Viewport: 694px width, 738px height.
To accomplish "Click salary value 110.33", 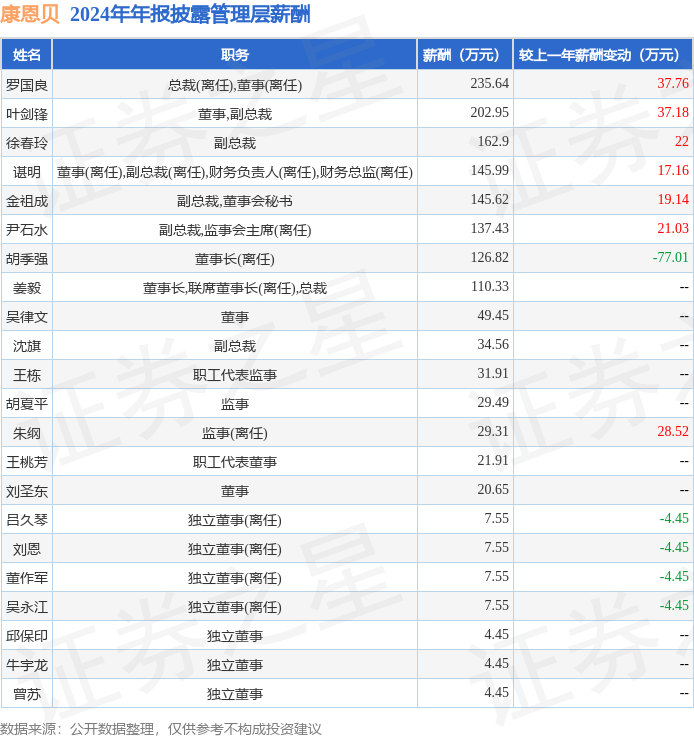I will pos(489,286).
